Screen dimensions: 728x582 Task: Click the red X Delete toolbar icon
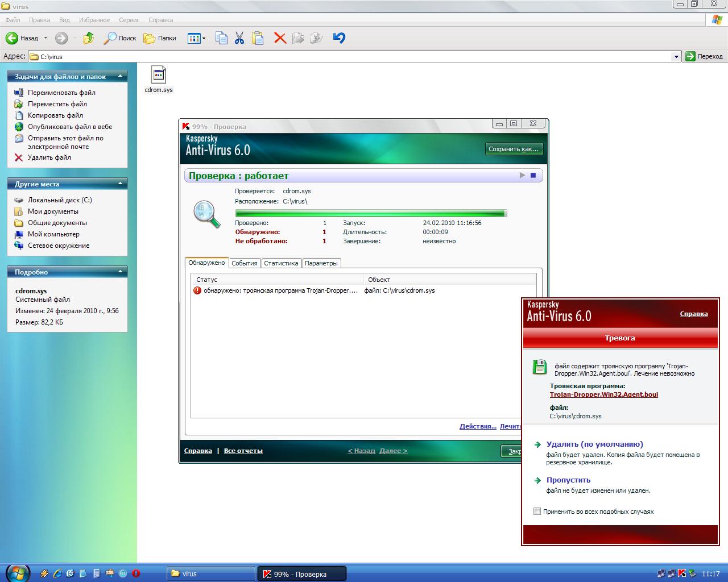click(280, 38)
